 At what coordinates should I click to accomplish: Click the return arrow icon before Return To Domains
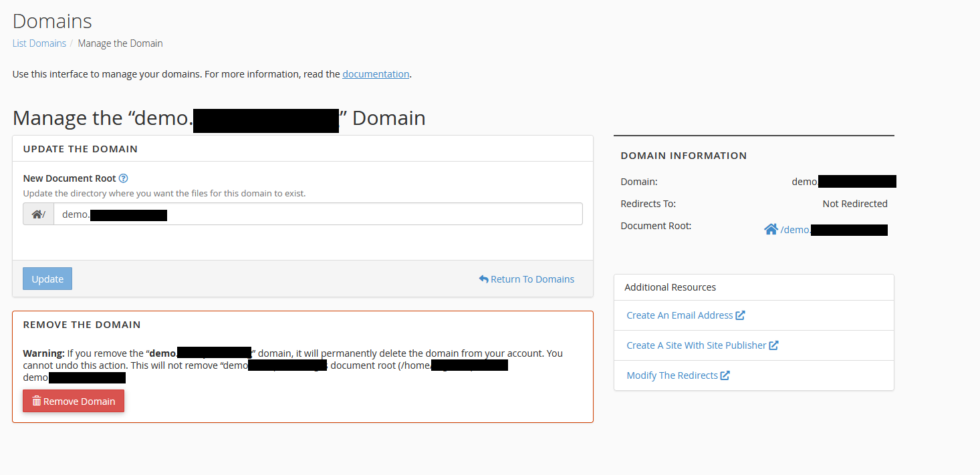click(x=483, y=279)
